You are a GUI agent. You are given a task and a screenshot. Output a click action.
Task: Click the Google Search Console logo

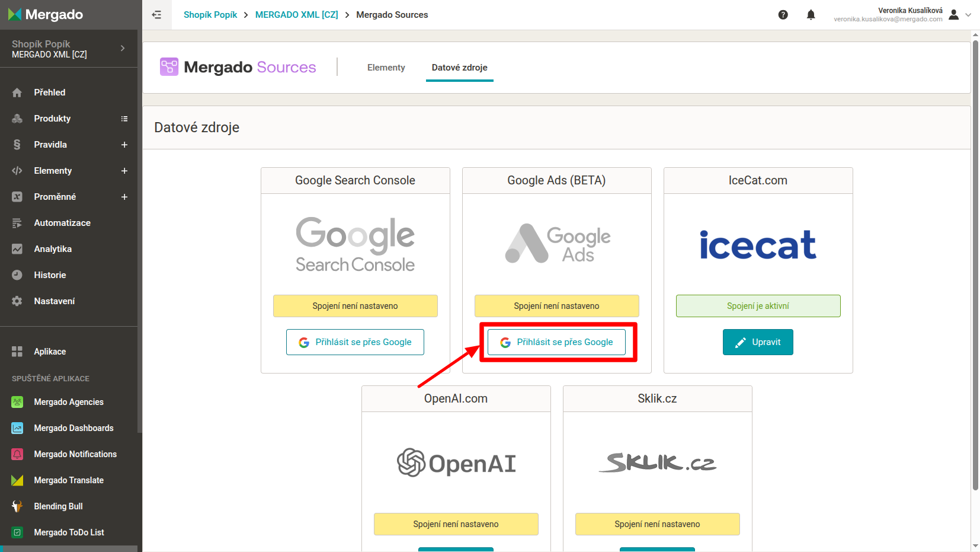pyautogui.click(x=356, y=244)
